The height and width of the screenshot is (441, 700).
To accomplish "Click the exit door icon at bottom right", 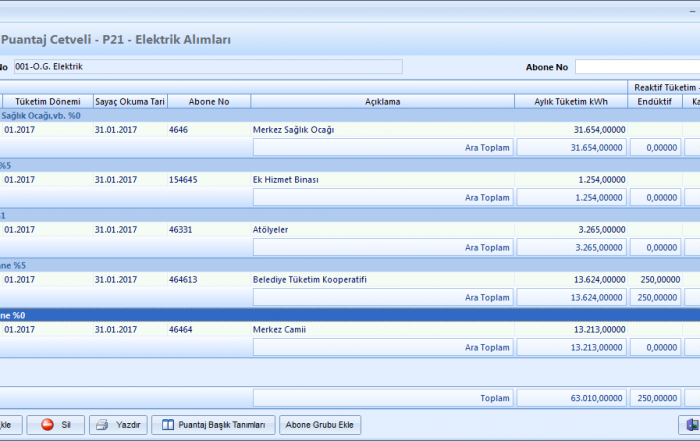I will (x=689, y=425).
